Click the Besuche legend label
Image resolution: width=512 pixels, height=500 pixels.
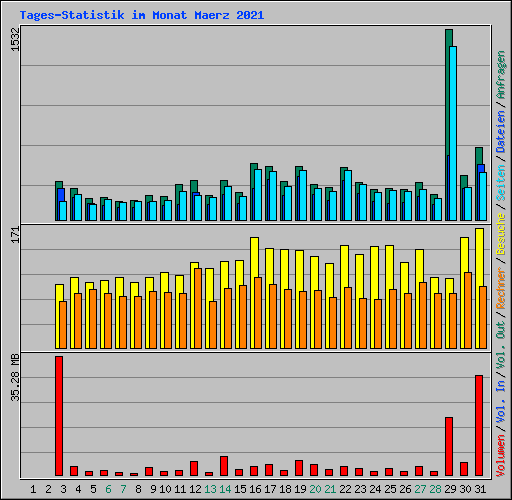(x=501, y=234)
